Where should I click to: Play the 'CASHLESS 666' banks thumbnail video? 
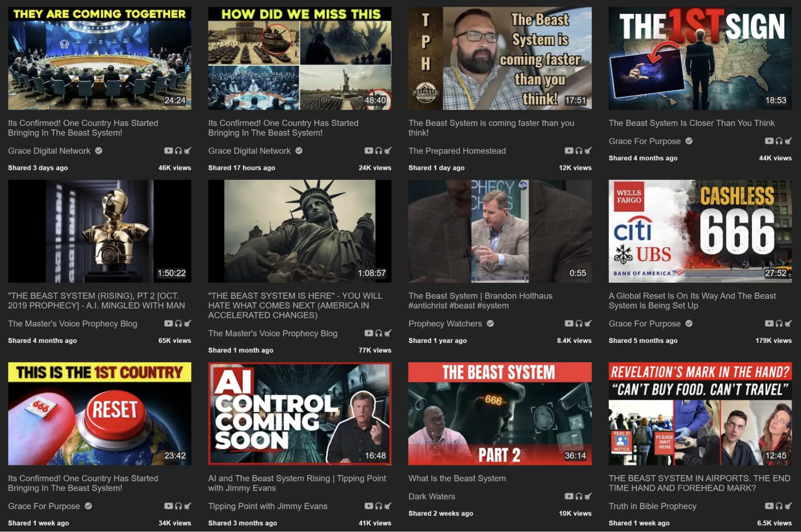click(700, 231)
